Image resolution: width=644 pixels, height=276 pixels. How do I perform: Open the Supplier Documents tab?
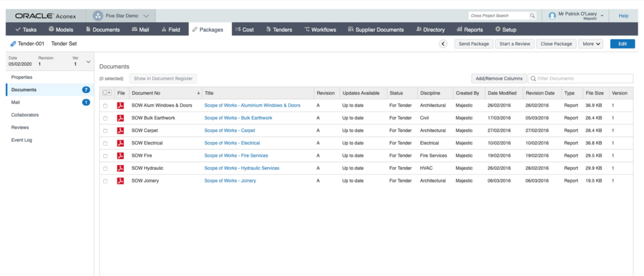[376, 30]
